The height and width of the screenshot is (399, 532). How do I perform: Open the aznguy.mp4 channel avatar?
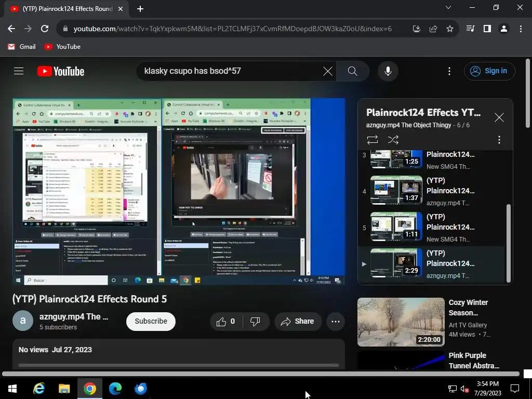[23, 321]
